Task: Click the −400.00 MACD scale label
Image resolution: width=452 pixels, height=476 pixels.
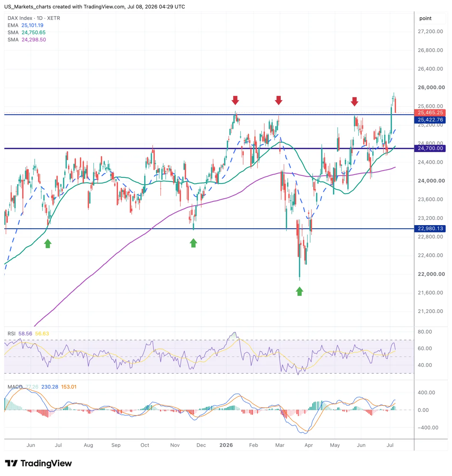Action: pyautogui.click(x=428, y=428)
